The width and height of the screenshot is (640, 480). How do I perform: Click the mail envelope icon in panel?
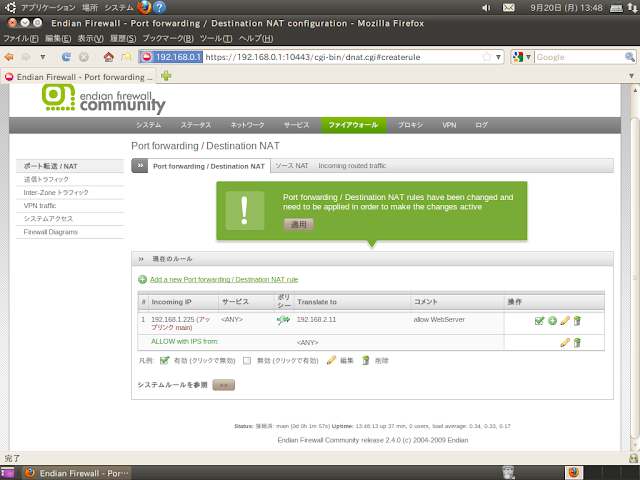click(x=509, y=7)
